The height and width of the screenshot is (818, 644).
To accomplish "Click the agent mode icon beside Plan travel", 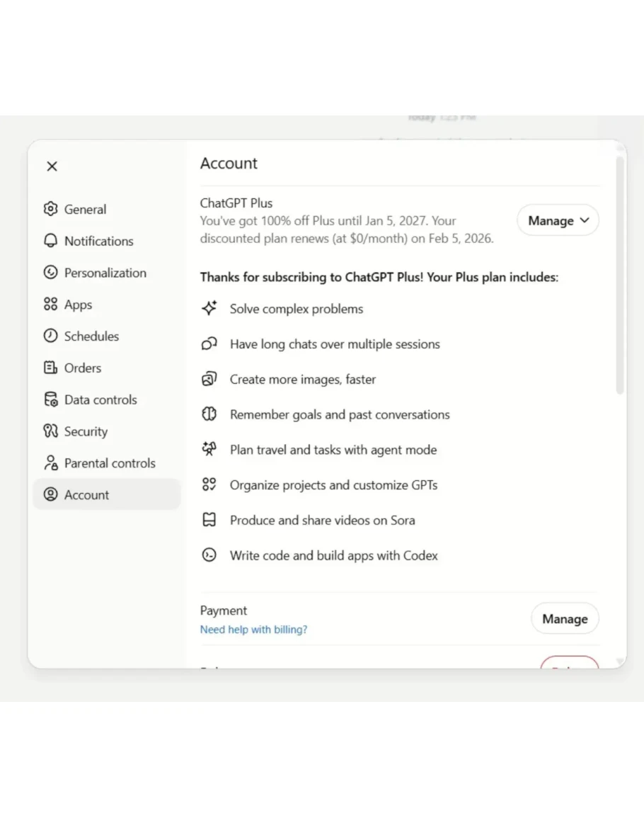I will pyautogui.click(x=209, y=449).
